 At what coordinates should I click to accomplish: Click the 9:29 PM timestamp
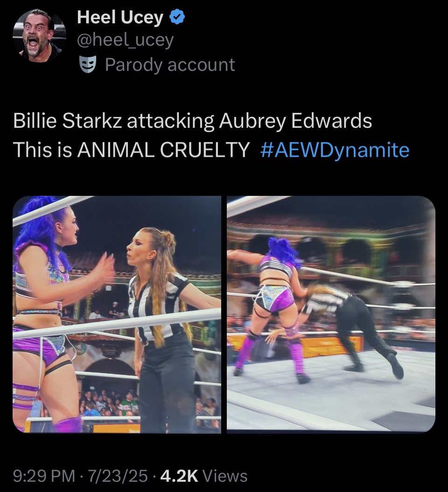[x=44, y=476]
